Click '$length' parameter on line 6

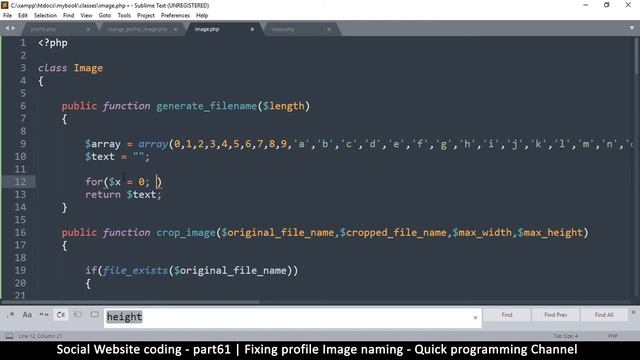(284, 106)
